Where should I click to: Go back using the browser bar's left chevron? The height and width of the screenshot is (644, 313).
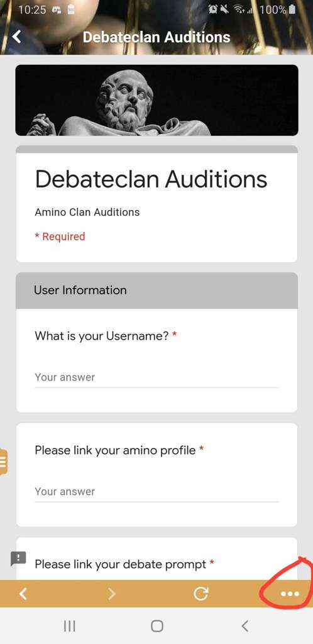[23, 594]
